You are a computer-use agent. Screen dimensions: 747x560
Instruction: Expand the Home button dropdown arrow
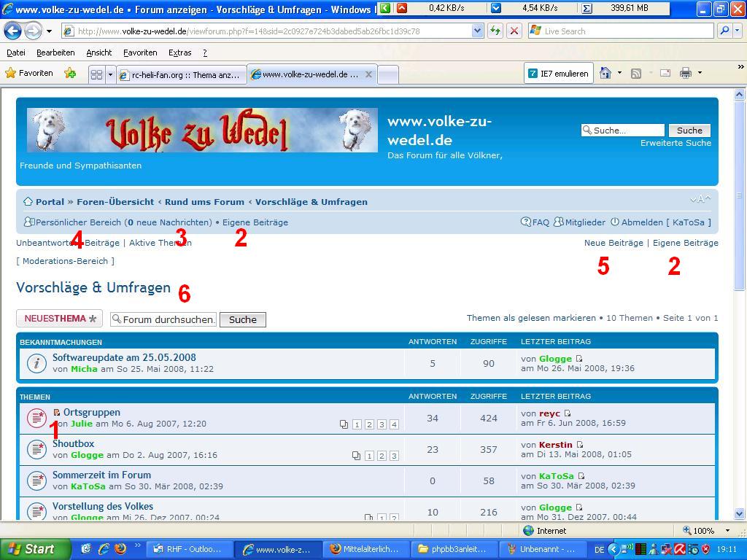pos(619,73)
